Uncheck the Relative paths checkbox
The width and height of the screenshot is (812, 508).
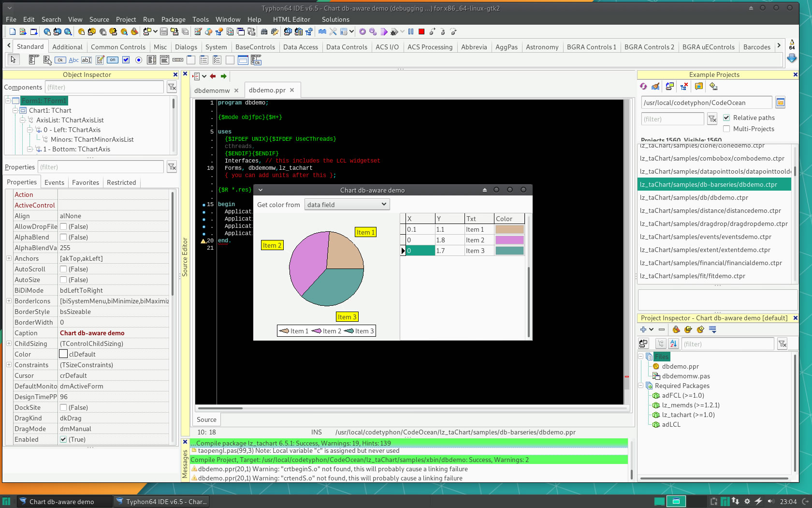(726, 118)
